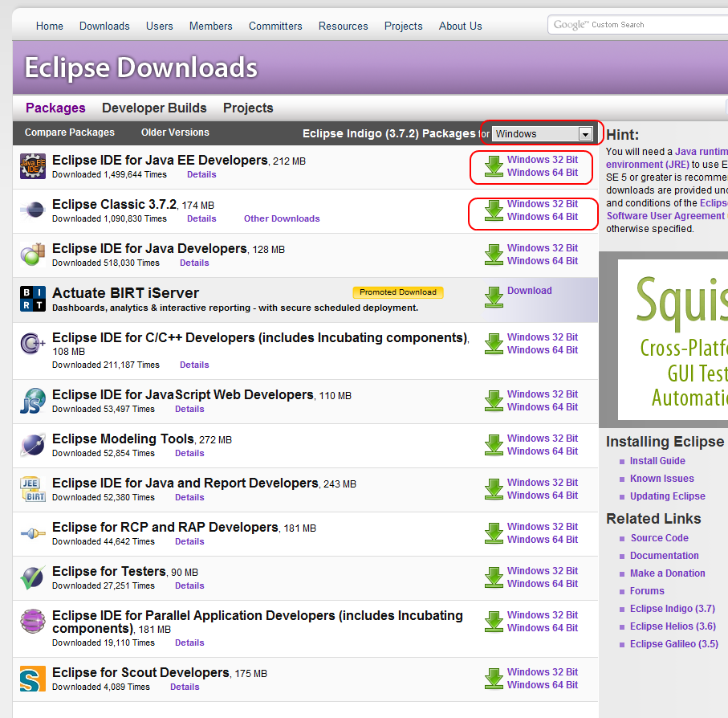
Task: Open the Resources menu item
Action: [343, 26]
